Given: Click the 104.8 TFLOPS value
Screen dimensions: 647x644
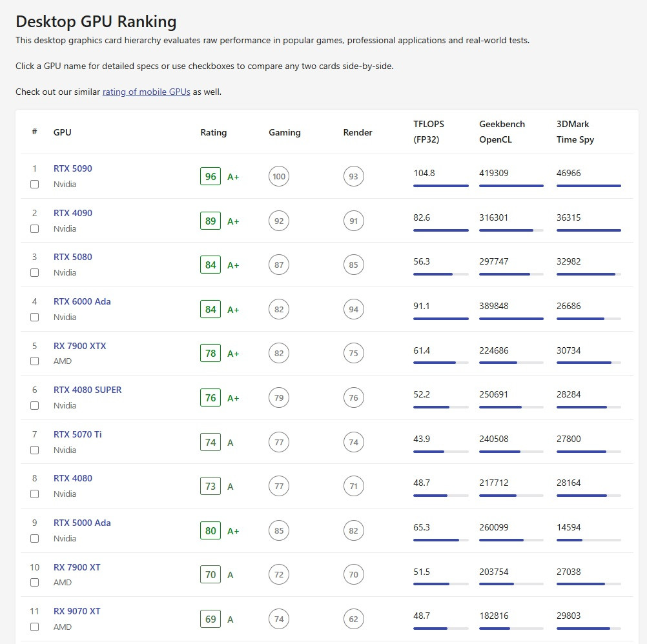Looking at the screenshot, I should tap(424, 173).
